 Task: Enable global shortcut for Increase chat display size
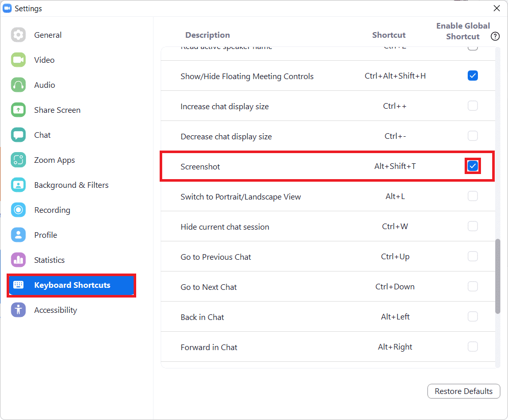point(473,105)
